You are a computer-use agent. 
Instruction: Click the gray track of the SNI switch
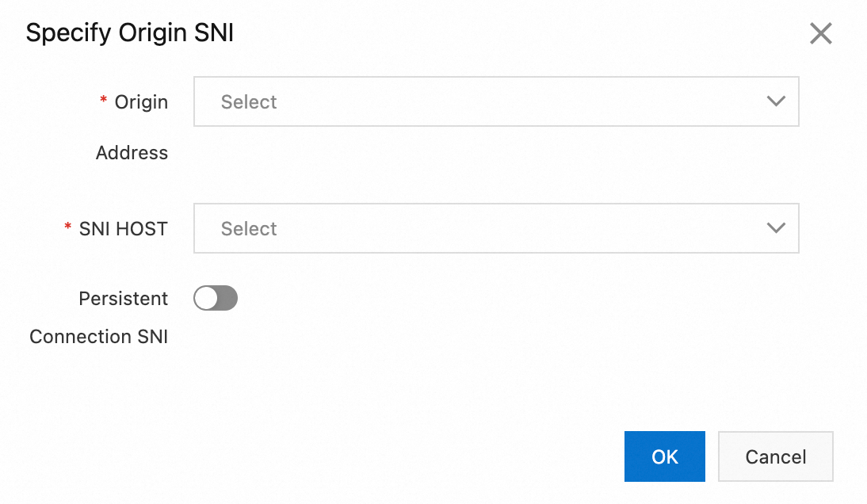click(227, 299)
